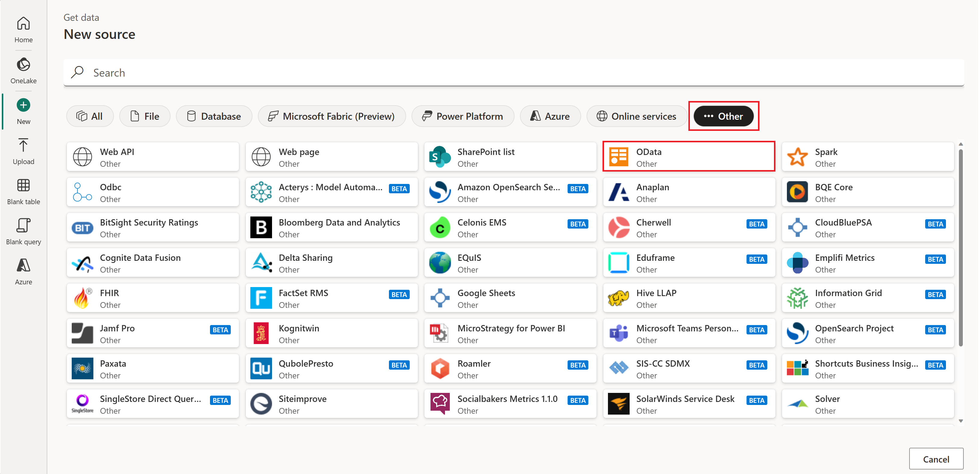
Task: Switch to the Database category tab
Action: click(214, 116)
